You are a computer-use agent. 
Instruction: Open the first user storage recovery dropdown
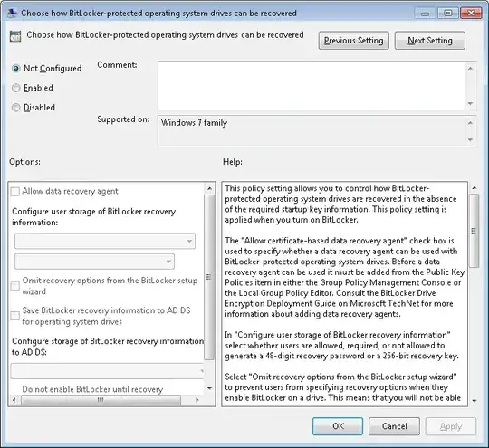coord(105,241)
